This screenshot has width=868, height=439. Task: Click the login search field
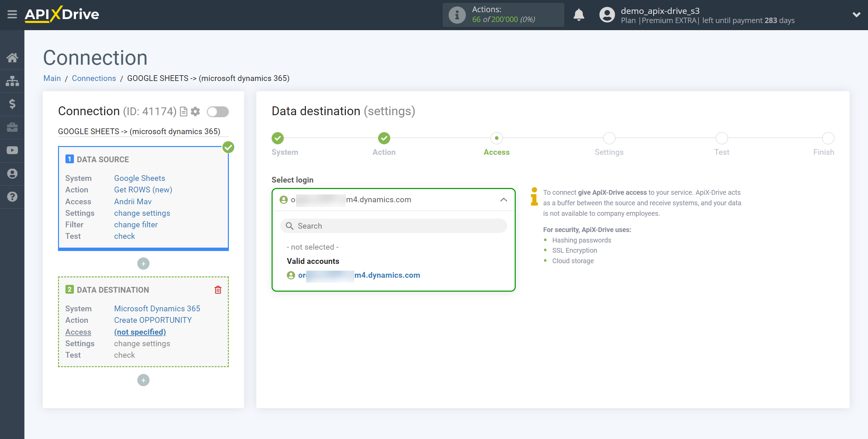coord(393,226)
